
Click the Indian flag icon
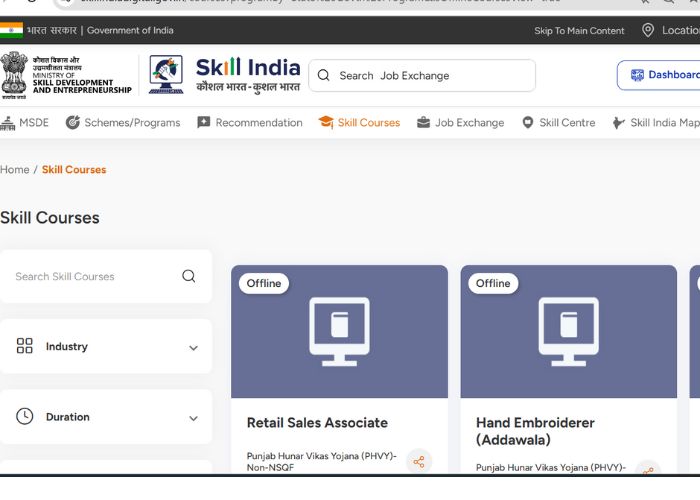[x=11, y=30]
